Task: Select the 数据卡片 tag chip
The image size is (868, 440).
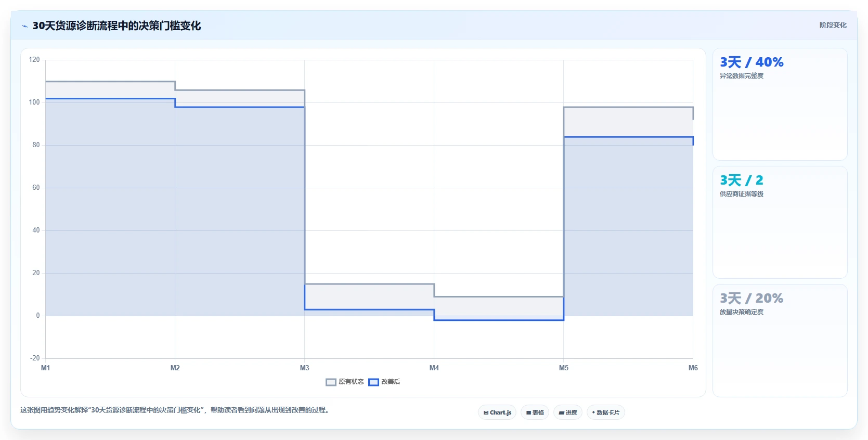Action: tap(605, 412)
